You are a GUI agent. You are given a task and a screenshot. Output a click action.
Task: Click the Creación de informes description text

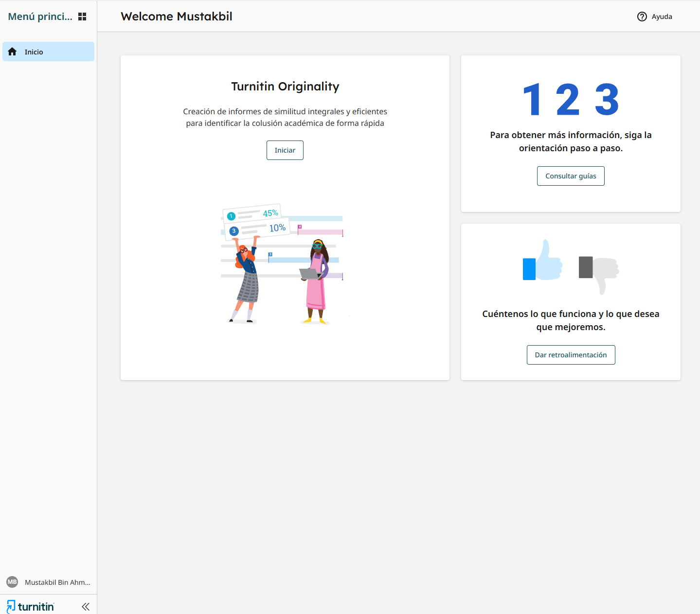click(x=285, y=117)
